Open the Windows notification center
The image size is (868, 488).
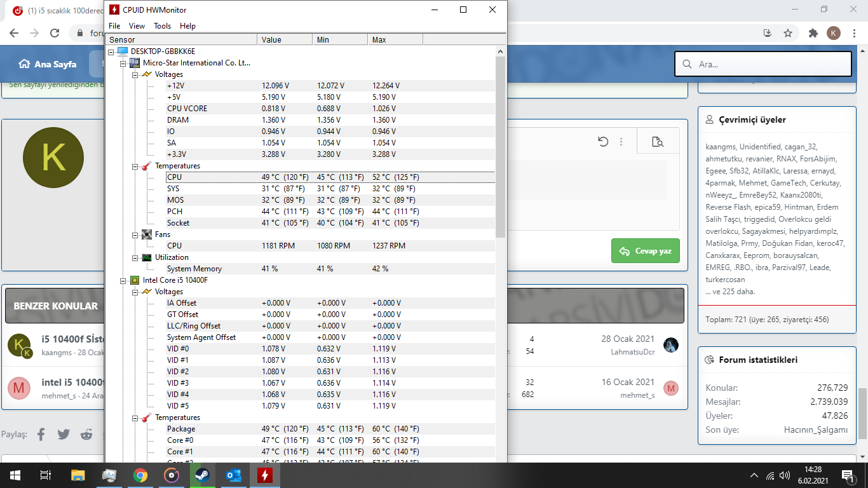tap(847, 475)
